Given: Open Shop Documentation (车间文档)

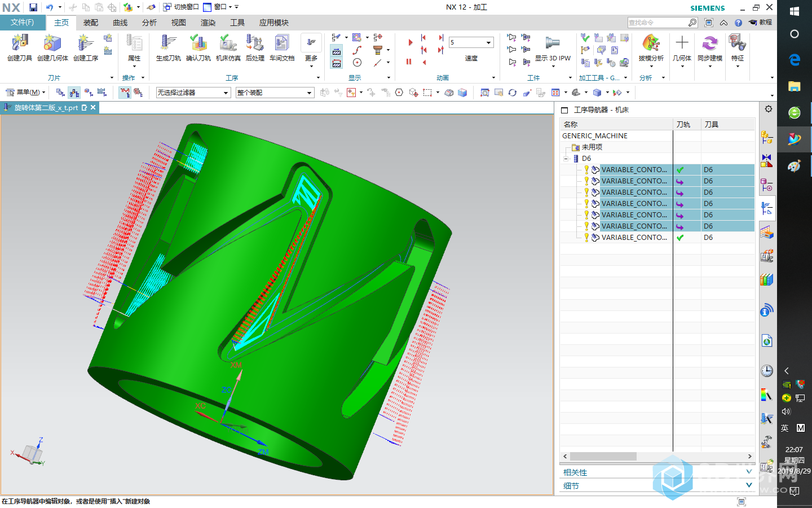Looking at the screenshot, I should point(282,47).
